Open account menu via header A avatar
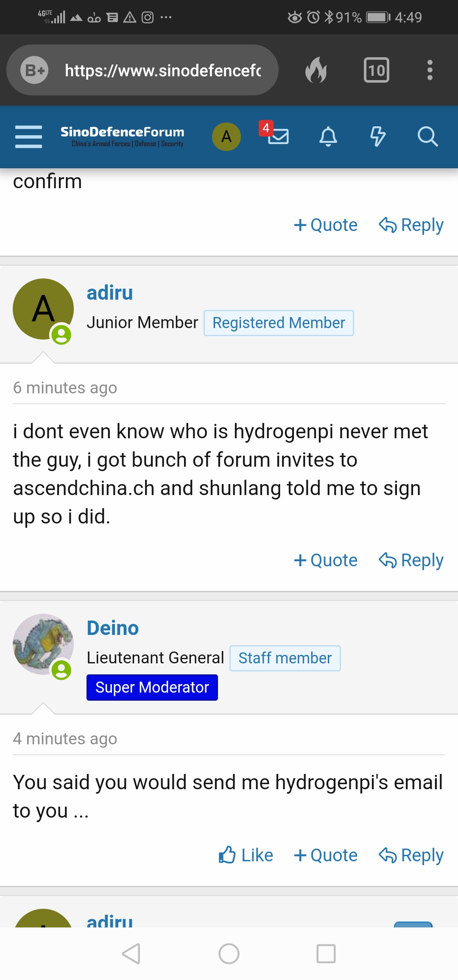 click(226, 136)
